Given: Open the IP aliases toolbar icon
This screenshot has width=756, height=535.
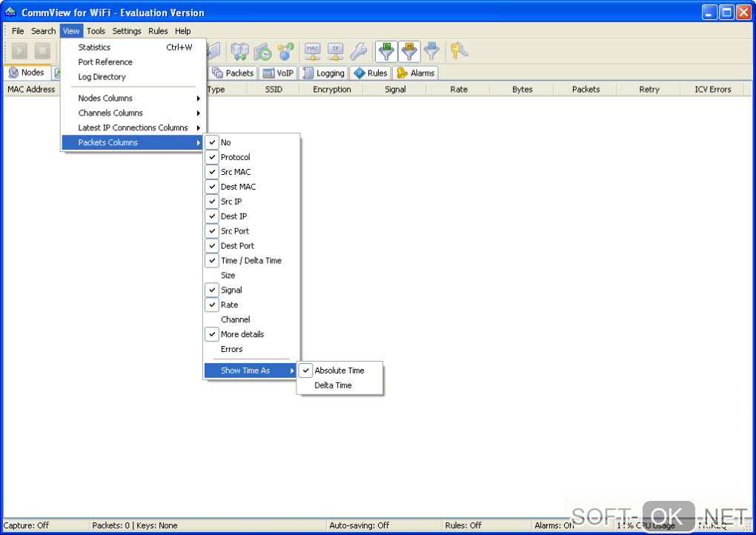Looking at the screenshot, I should (x=336, y=51).
